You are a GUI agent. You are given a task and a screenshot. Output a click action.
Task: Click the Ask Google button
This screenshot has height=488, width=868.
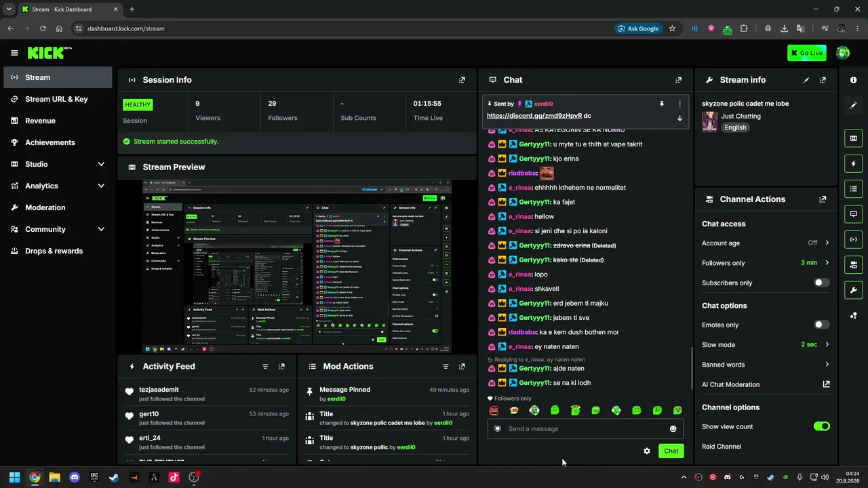click(638, 28)
